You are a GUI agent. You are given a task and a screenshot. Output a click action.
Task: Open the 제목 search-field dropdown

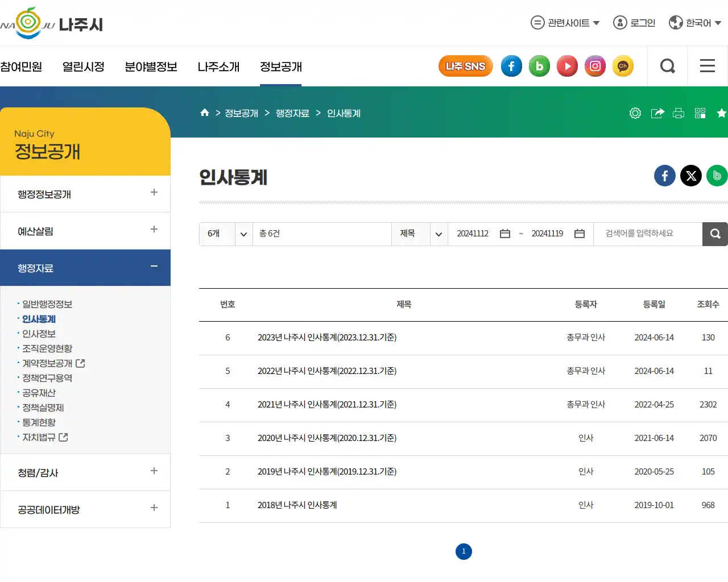point(420,234)
